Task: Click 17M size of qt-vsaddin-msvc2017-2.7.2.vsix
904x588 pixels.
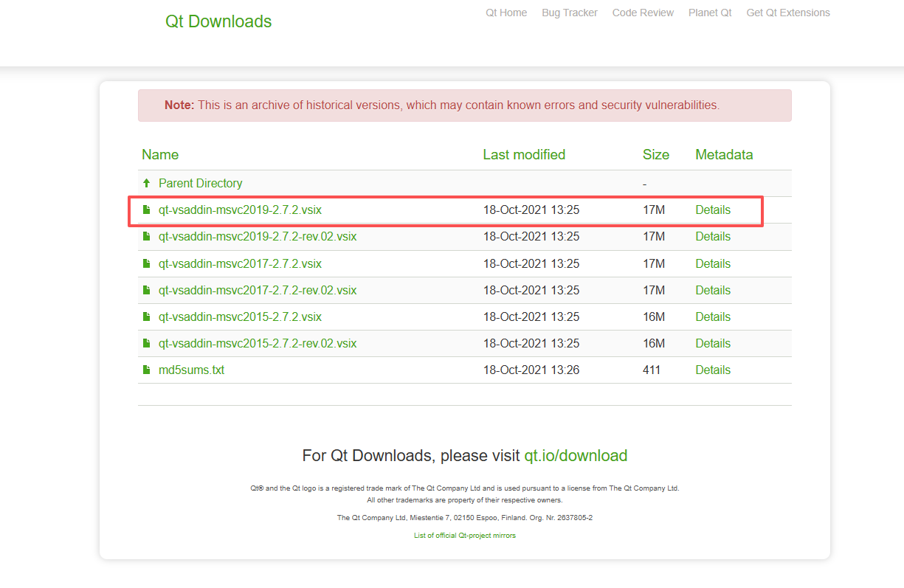Action: pos(654,263)
